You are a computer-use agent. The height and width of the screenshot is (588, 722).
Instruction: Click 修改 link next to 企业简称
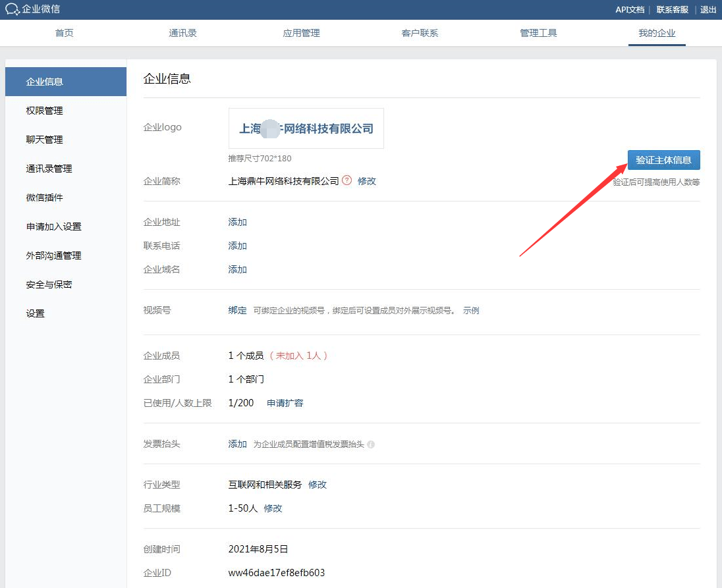pos(367,181)
